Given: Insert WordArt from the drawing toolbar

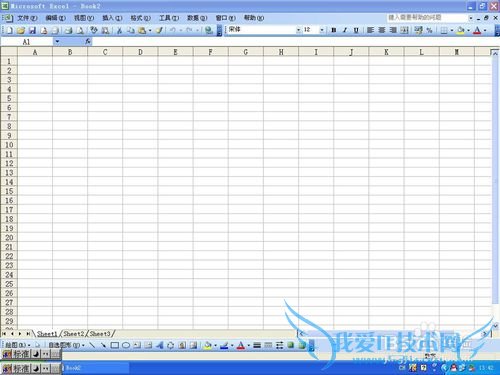Looking at the screenshot, I should [159, 345].
